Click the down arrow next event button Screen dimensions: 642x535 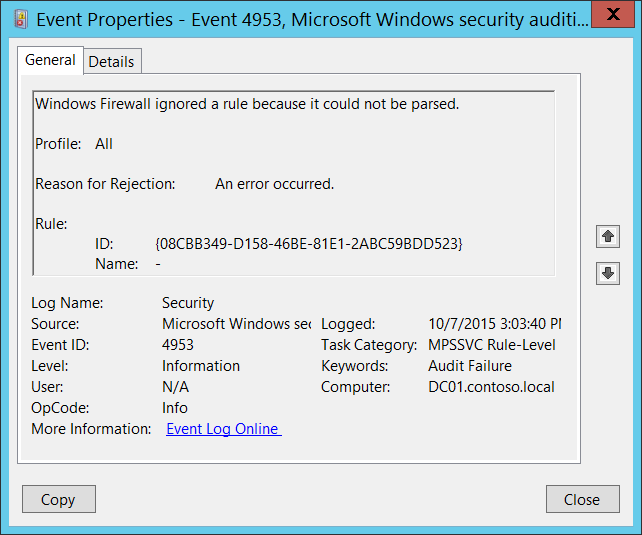[x=607, y=273]
